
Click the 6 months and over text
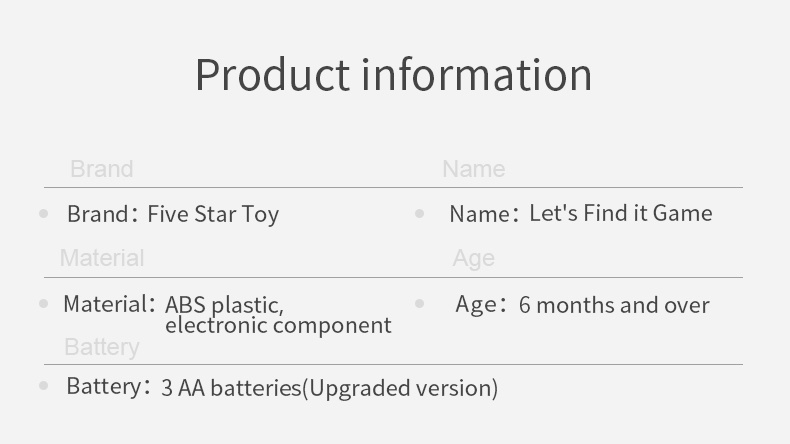click(x=614, y=305)
